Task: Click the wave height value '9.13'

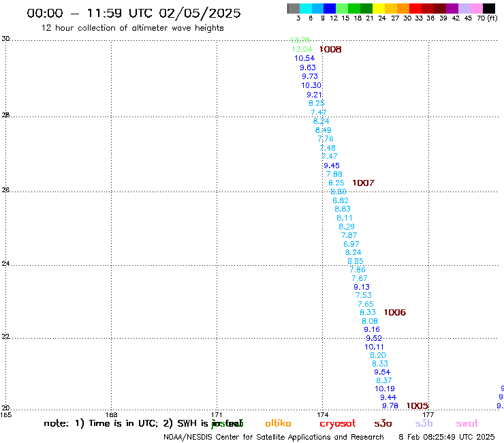Action: [x=362, y=287]
